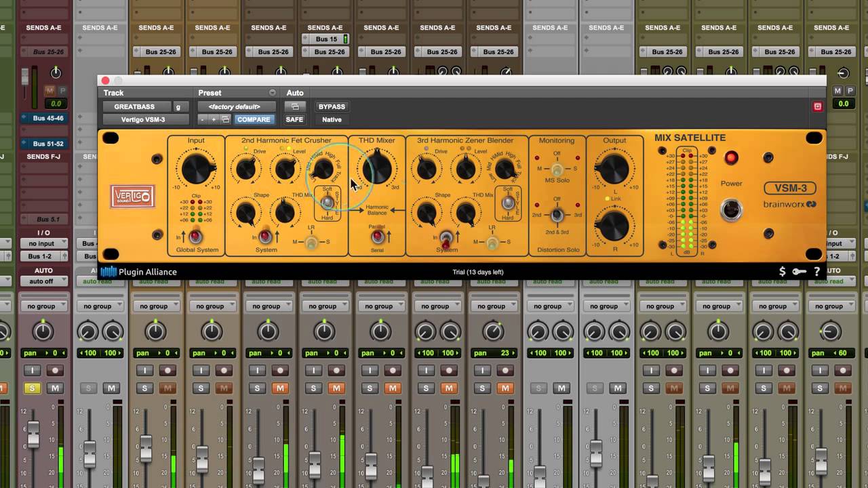Click the Zener Blender frequency band selector knob
The width and height of the screenshot is (868, 488).
(x=505, y=169)
